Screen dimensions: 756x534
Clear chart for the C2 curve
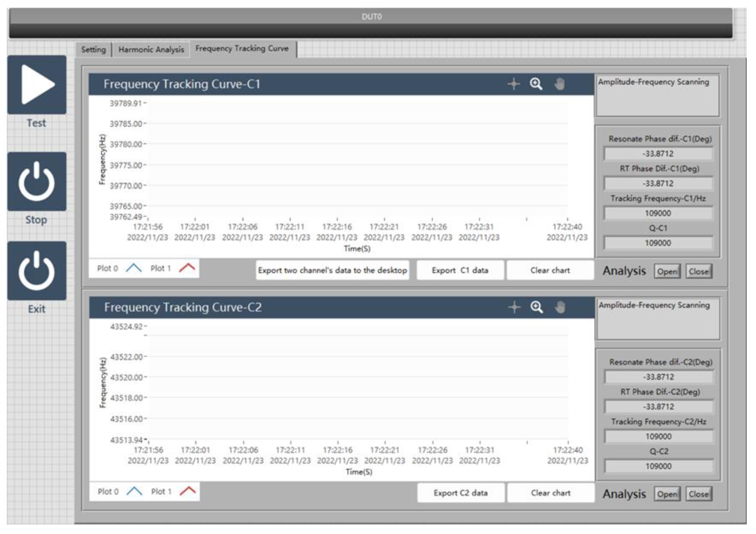tap(551, 493)
